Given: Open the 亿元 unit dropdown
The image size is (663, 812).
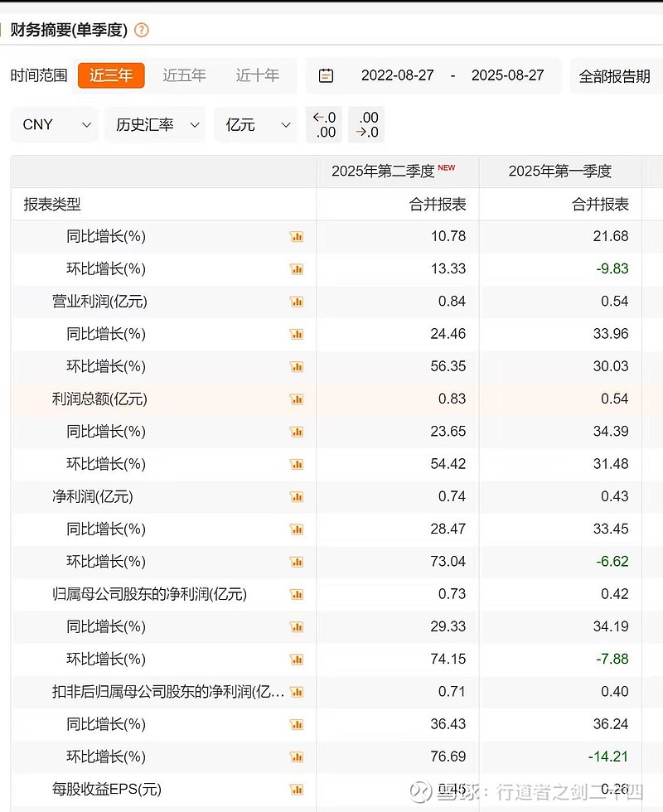Looking at the screenshot, I should (x=255, y=124).
